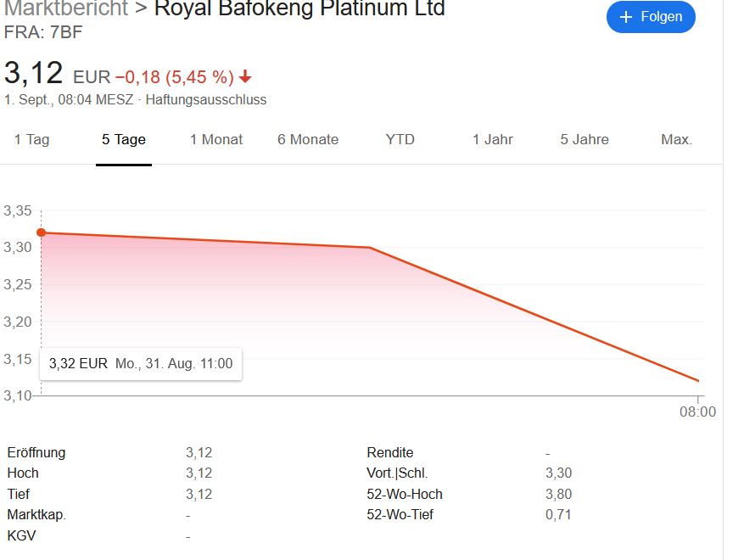The width and height of the screenshot is (744, 560).
Task: Click the 3,32 EUR chart tooltip
Action: point(141,363)
